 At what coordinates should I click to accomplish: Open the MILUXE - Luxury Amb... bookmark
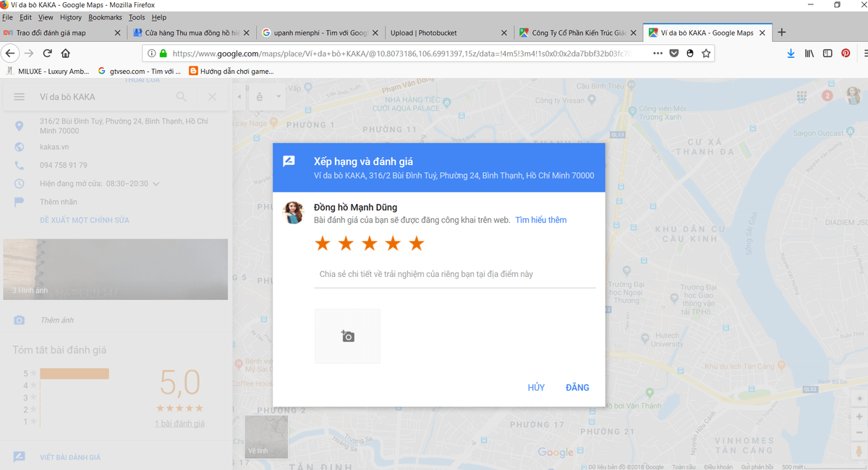tap(48, 71)
